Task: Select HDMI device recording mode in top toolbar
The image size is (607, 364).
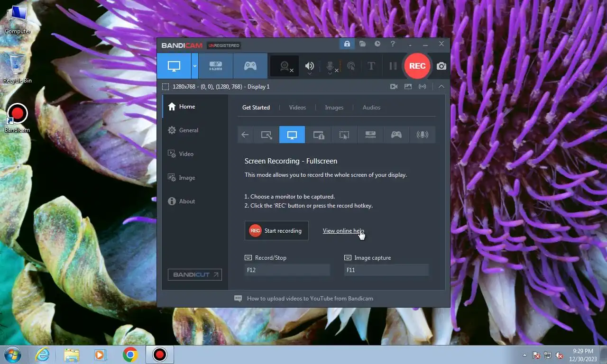Action: (x=216, y=66)
